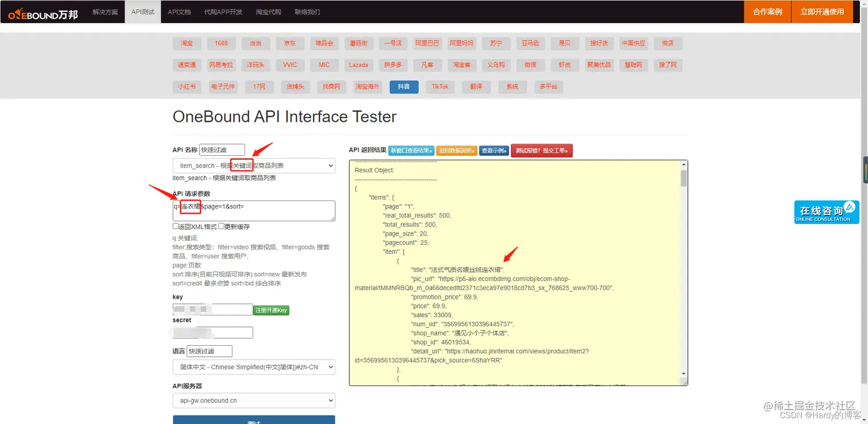This screenshot has width=868, height=424.
Task: Select the TikTok platform tag
Action: 440,87
